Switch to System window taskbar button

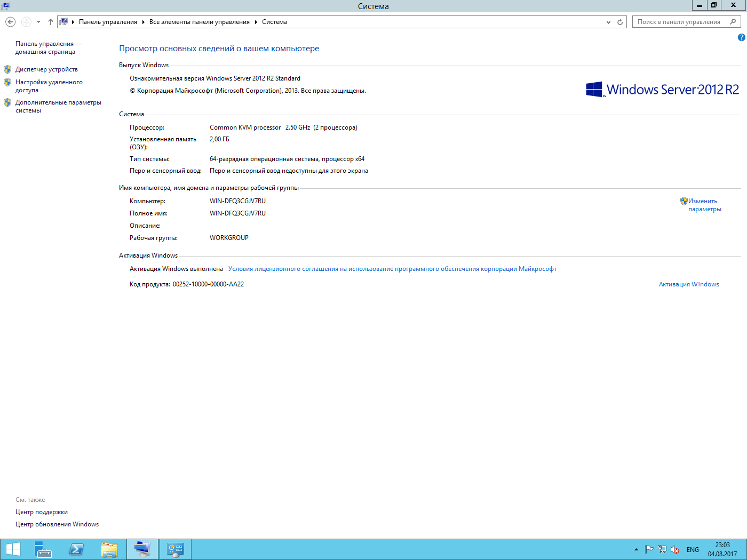click(x=142, y=549)
